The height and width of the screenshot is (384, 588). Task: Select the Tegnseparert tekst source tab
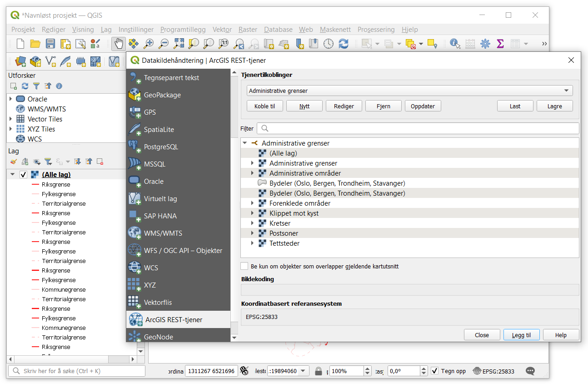tap(178, 78)
